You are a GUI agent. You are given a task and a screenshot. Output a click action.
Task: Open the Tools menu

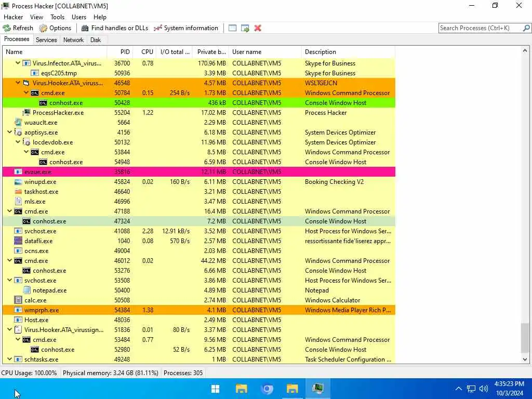pos(57,17)
